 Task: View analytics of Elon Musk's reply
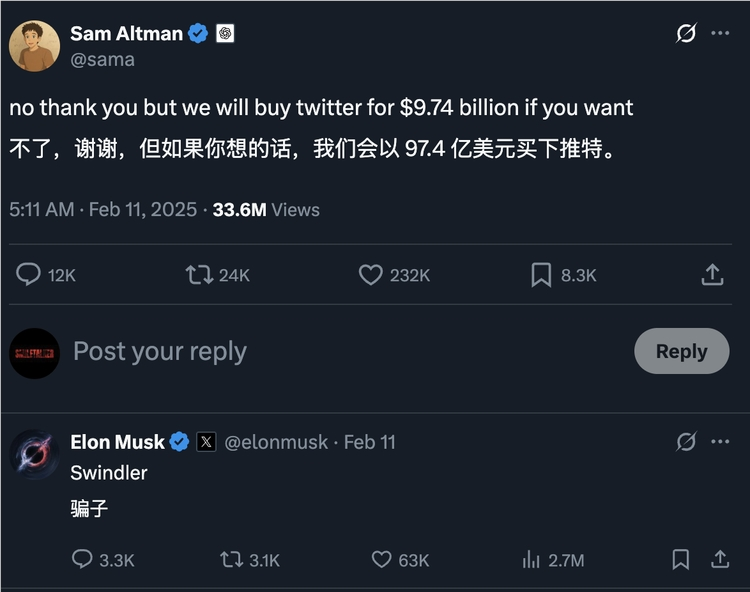(x=531, y=560)
